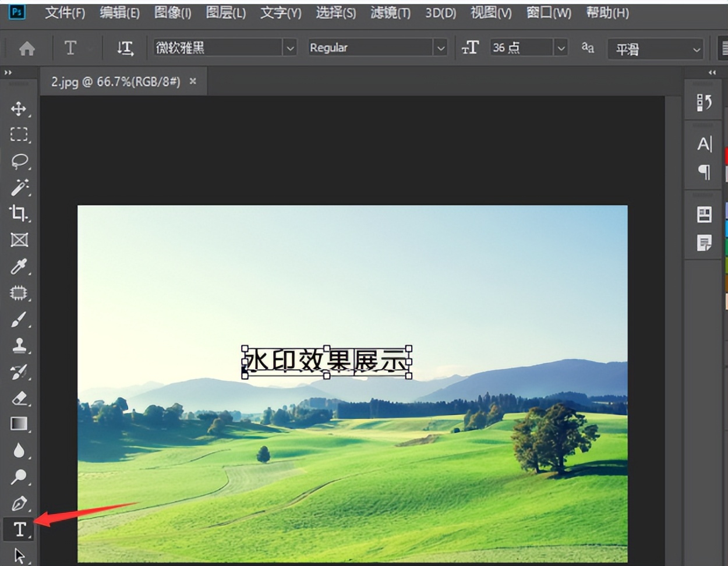728x566 pixels.
Task: Toggle vertical text orientation in the options bar
Action: (125, 48)
